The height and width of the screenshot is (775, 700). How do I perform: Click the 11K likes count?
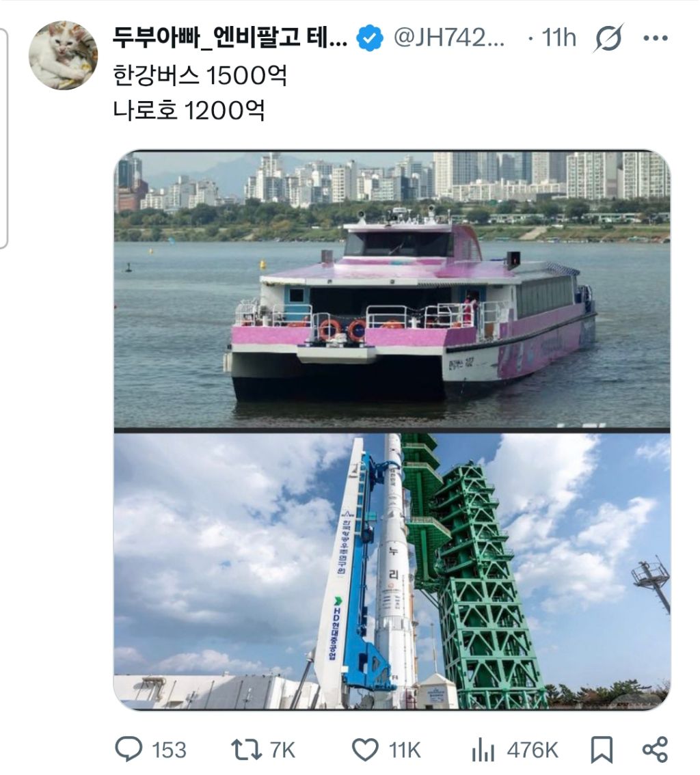tap(405, 750)
